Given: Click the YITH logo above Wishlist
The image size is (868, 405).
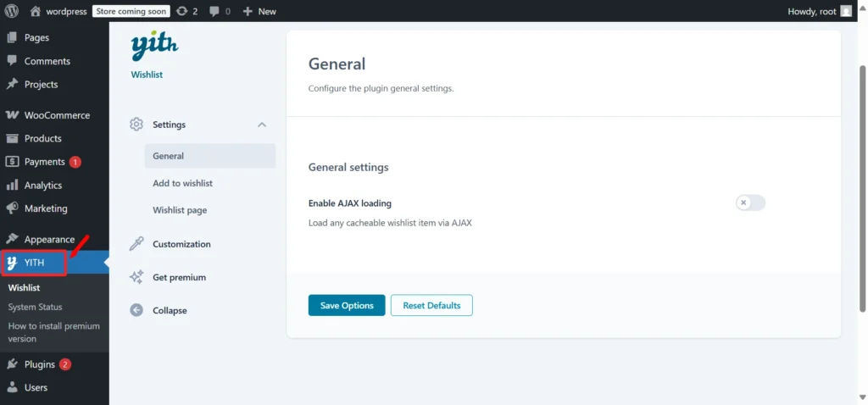Looking at the screenshot, I should click(154, 46).
